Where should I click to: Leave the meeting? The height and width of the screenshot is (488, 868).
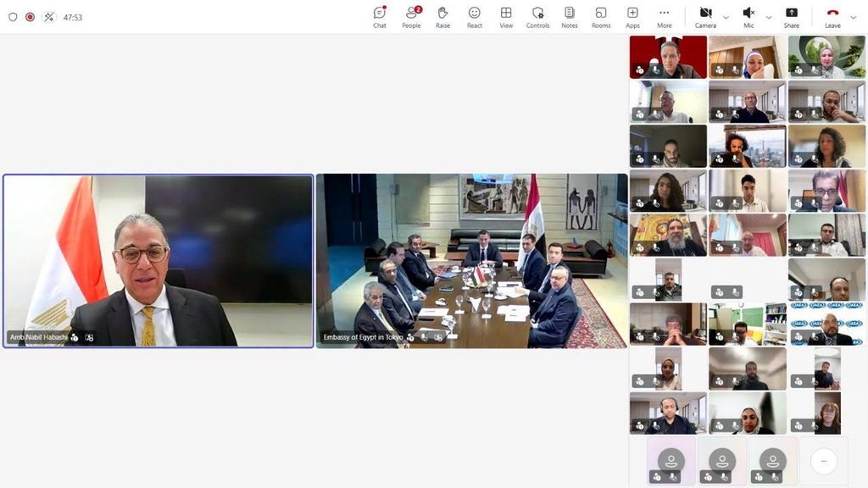pyautogui.click(x=832, y=17)
